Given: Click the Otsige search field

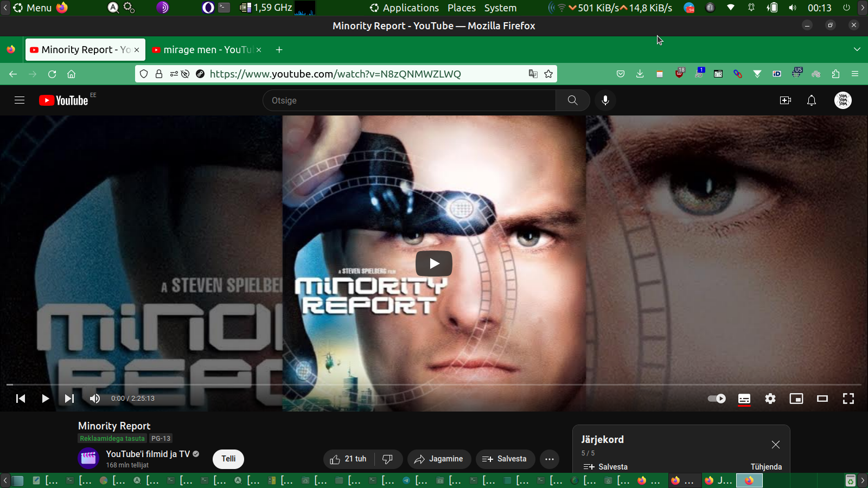Looking at the screenshot, I should coord(410,100).
